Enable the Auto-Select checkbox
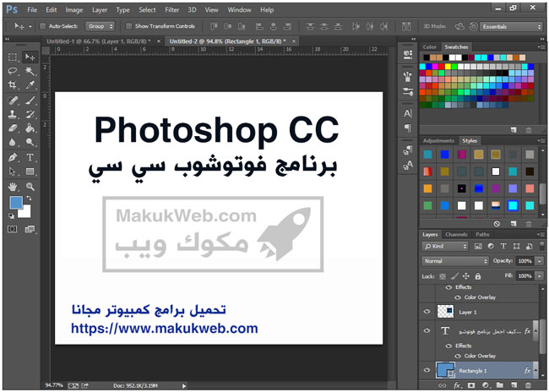The width and height of the screenshot is (549, 392). click(43, 26)
